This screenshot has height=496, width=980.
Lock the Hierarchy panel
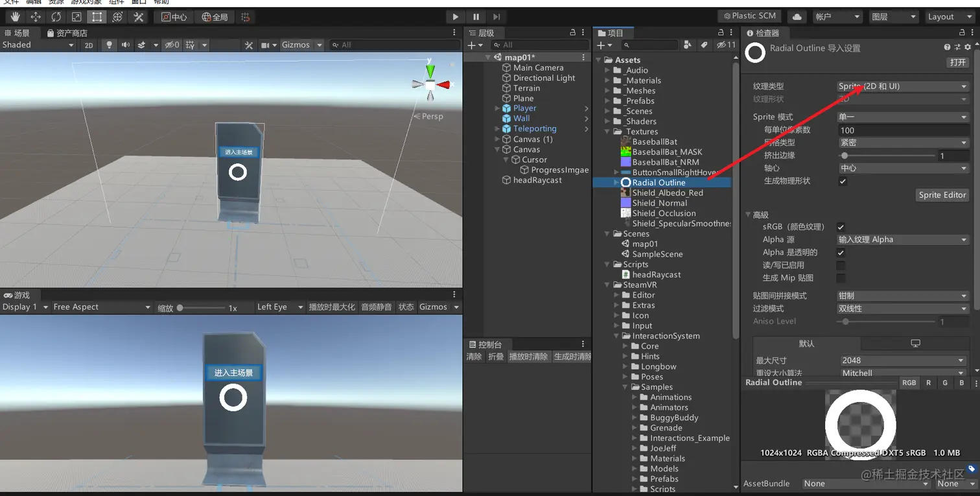coord(572,32)
